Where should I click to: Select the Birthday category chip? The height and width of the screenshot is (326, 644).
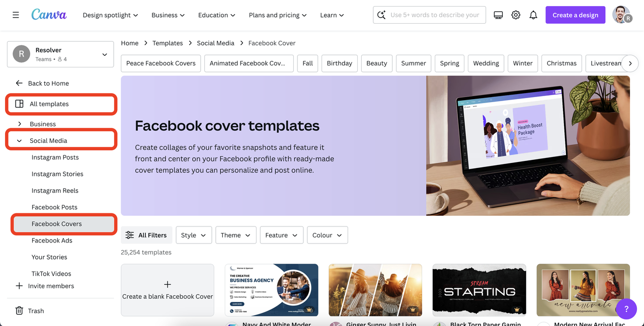340,63
